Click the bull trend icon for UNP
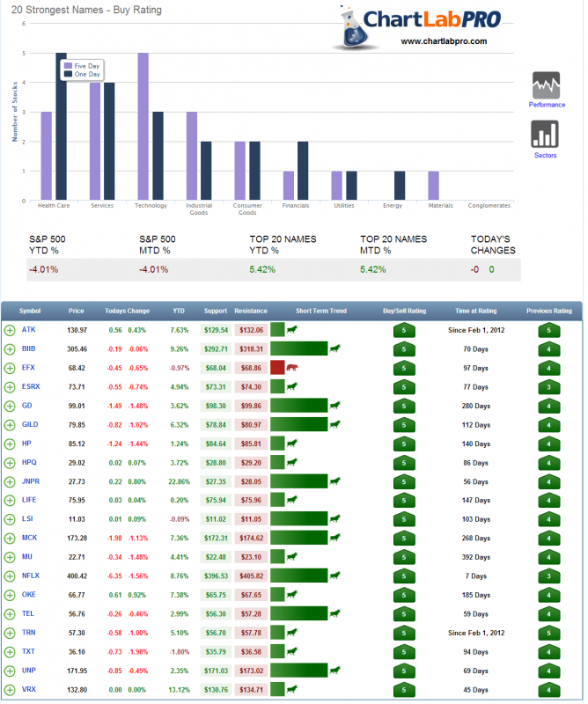Screen dimensions: 588x704 tap(334, 671)
